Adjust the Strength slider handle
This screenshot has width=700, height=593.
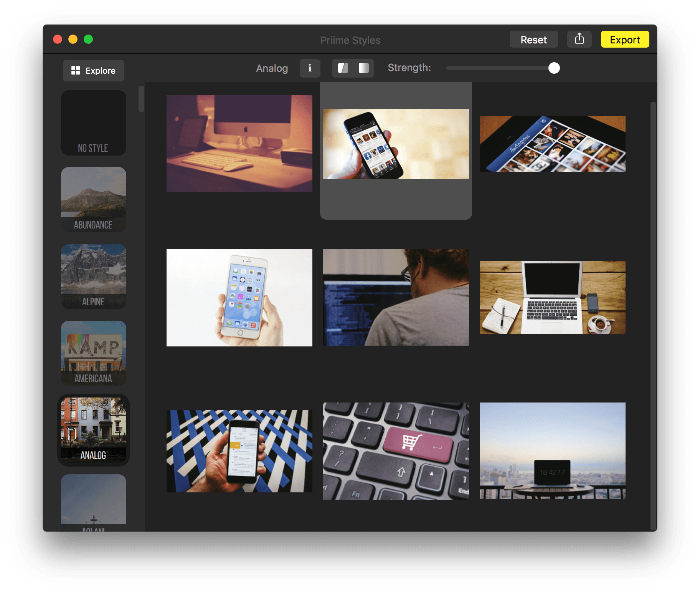point(554,68)
